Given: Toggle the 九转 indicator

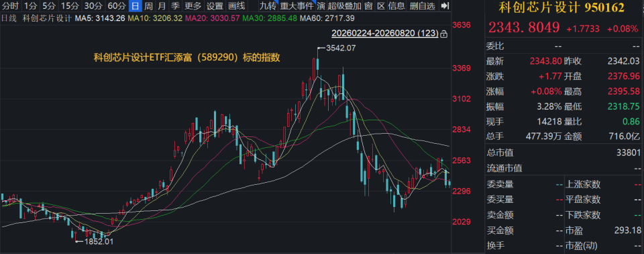Looking at the screenshot, I should (268, 6).
